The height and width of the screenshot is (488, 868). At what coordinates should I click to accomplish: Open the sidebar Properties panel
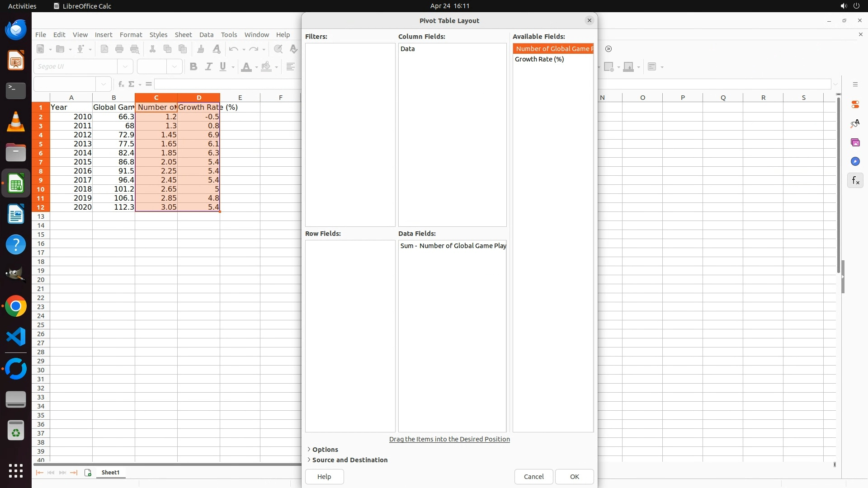point(855,104)
